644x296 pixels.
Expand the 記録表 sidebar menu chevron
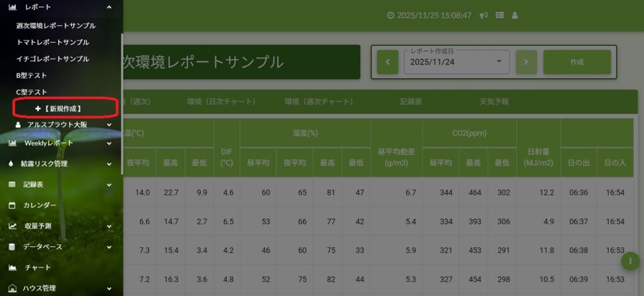pos(109,185)
